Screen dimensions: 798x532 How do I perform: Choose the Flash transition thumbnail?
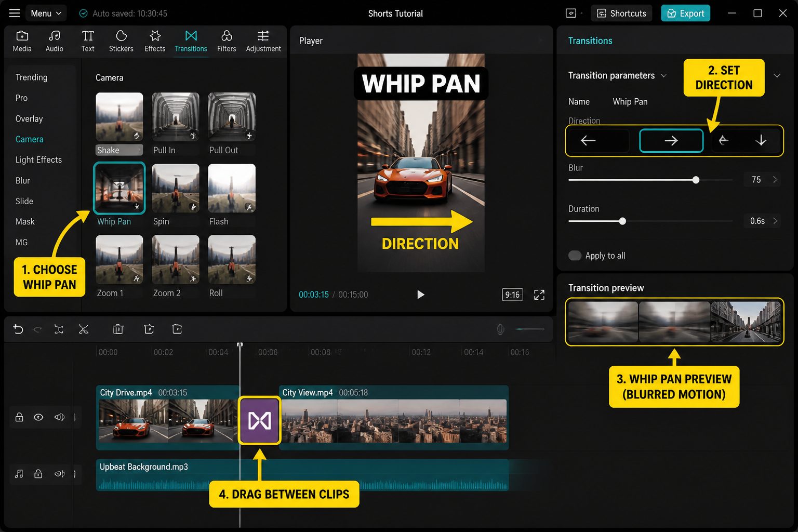pos(232,188)
